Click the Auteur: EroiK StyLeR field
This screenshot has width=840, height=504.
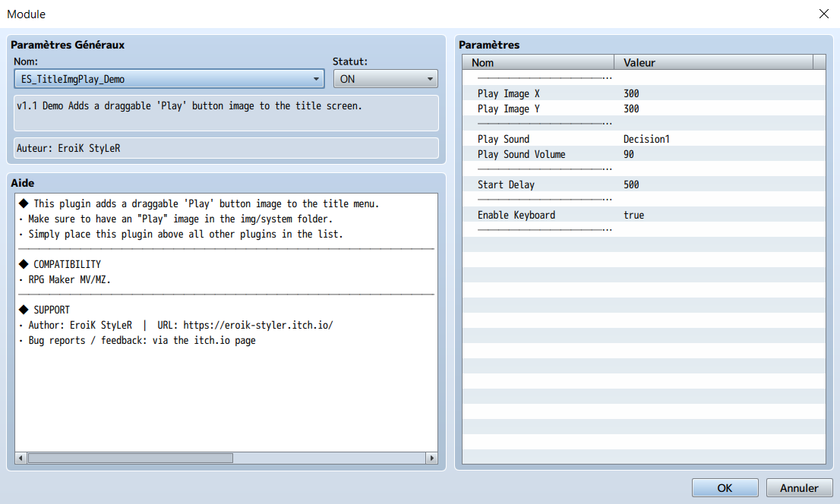[x=226, y=148]
